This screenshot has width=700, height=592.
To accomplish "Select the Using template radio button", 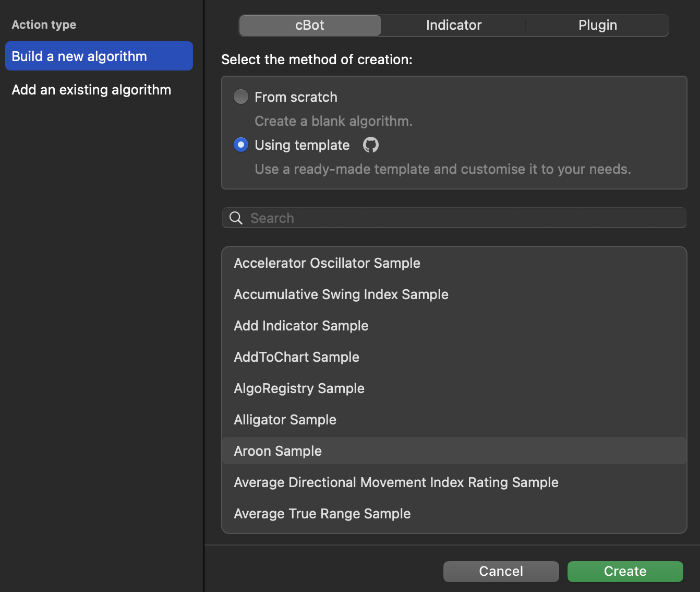I will pyautogui.click(x=241, y=145).
